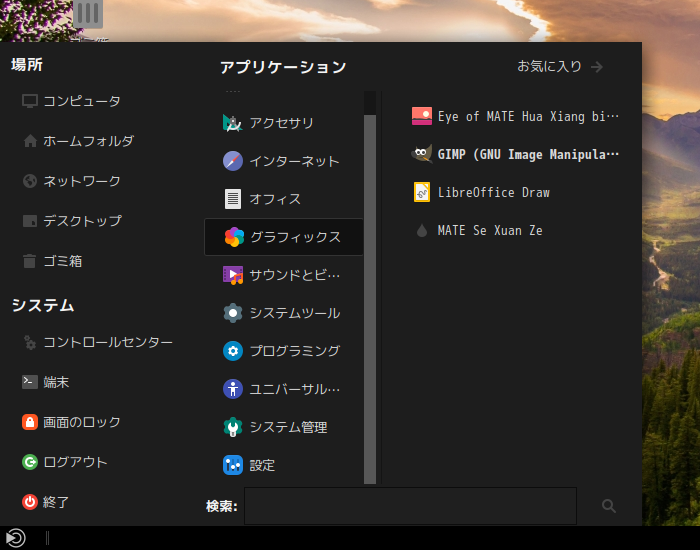
Task: Click the 端末 text
Action: coord(56,382)
